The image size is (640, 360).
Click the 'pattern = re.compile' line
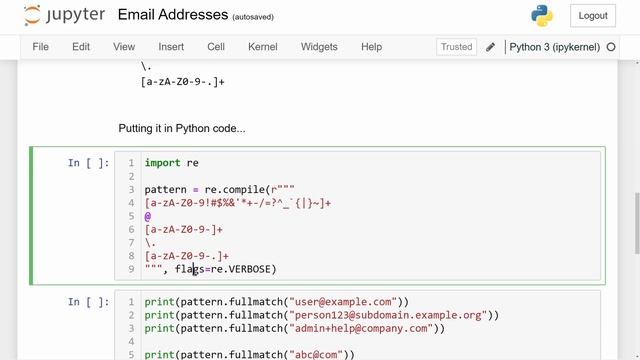click(220, 189)
